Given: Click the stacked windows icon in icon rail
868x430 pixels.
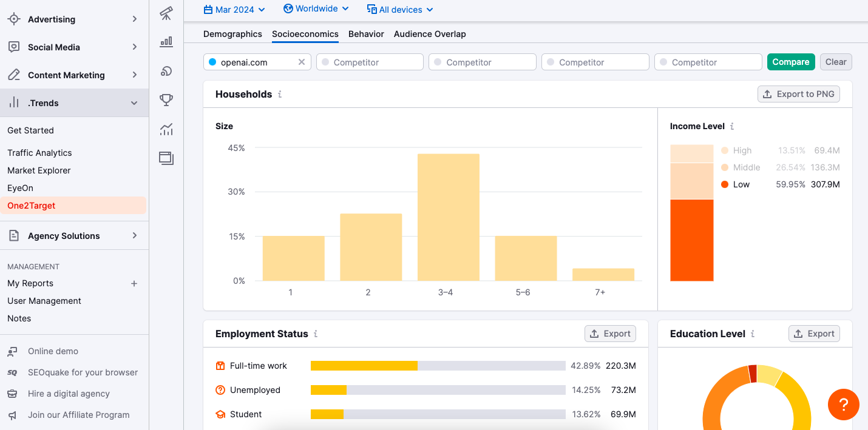Looking at the screenshot, I should (166, 158).
